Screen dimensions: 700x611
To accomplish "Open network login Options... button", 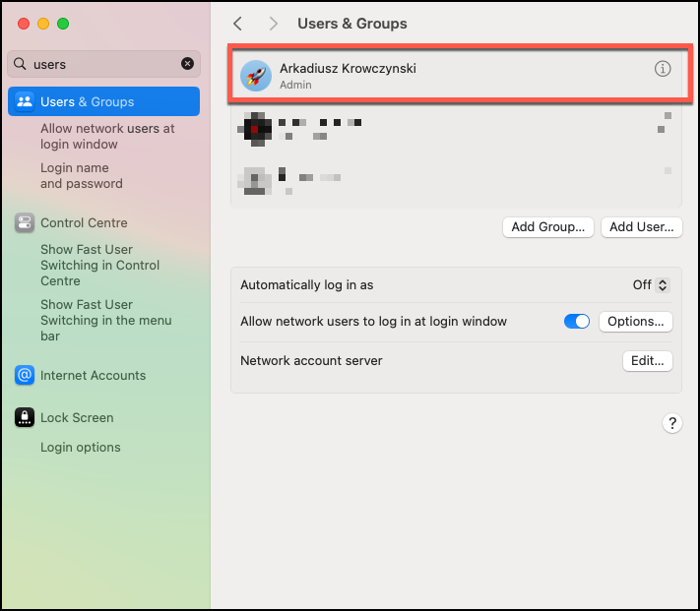I will [636, 322].
